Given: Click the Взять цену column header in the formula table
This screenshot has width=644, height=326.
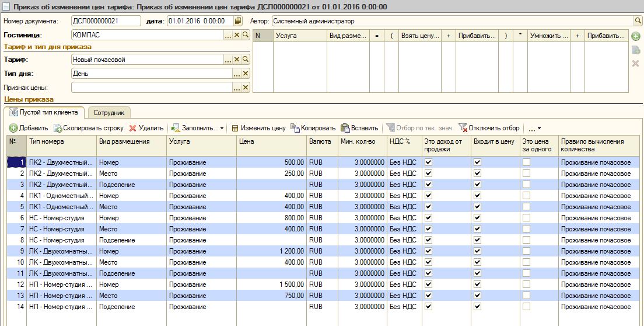Looking at the screenshot, I should (420, 36).
